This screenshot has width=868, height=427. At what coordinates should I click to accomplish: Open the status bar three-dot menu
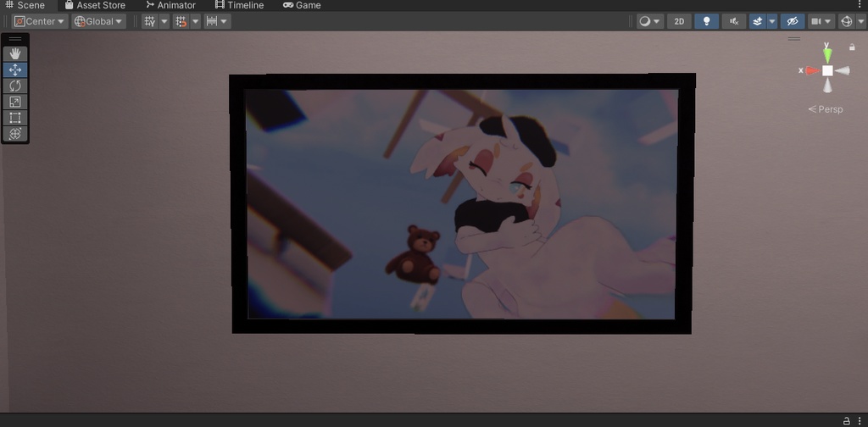pos(860,421)
